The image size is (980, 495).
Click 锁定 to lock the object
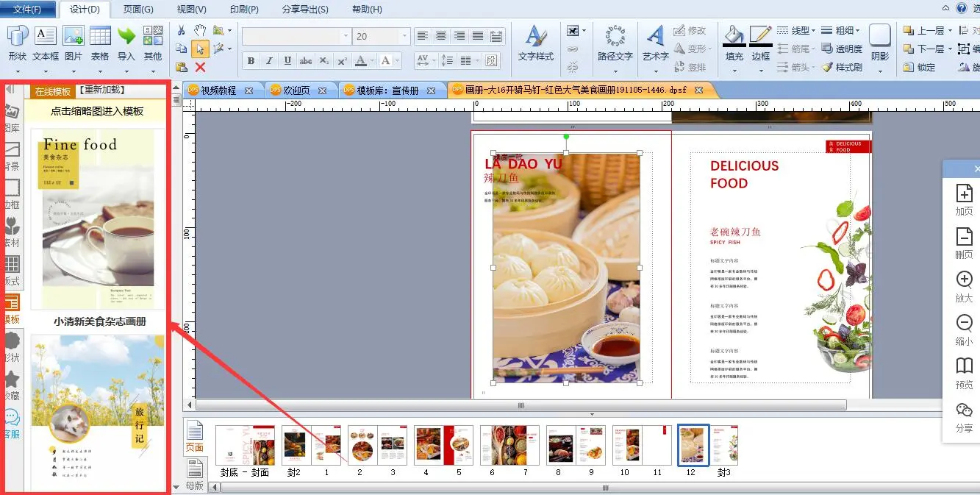[920, 67]
